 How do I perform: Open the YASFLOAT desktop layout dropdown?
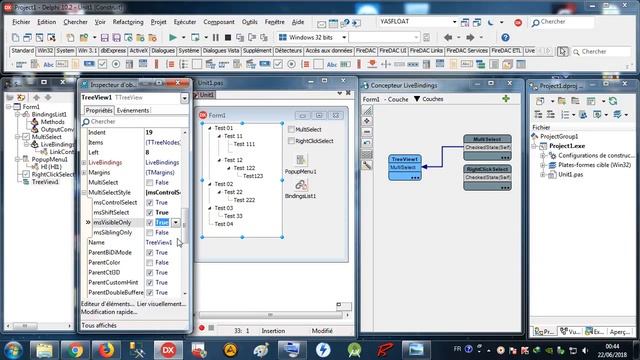[x=454, y=22]
